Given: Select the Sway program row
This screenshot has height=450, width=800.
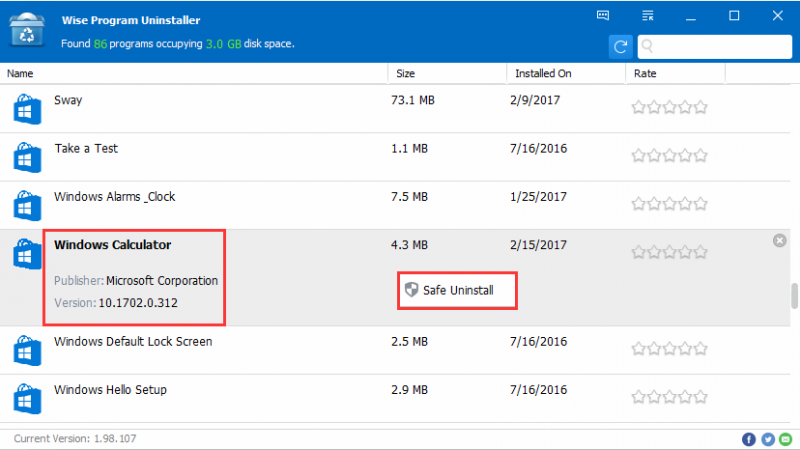Looking at the screenshot, I should coord(395,109).
